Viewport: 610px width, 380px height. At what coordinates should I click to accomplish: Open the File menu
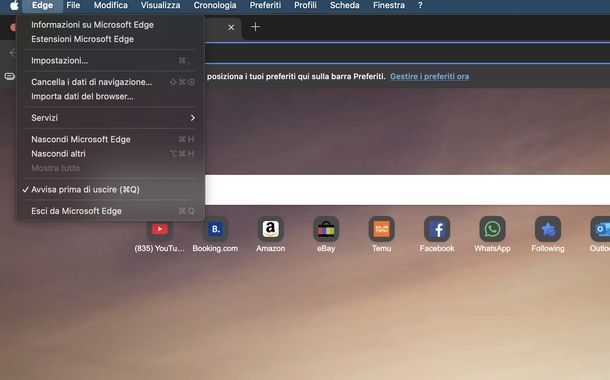[73, 5]
